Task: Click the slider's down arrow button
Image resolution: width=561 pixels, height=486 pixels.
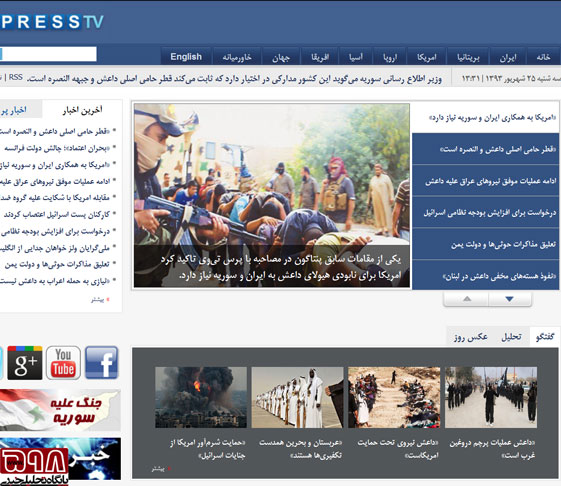Action: point(509,299)
